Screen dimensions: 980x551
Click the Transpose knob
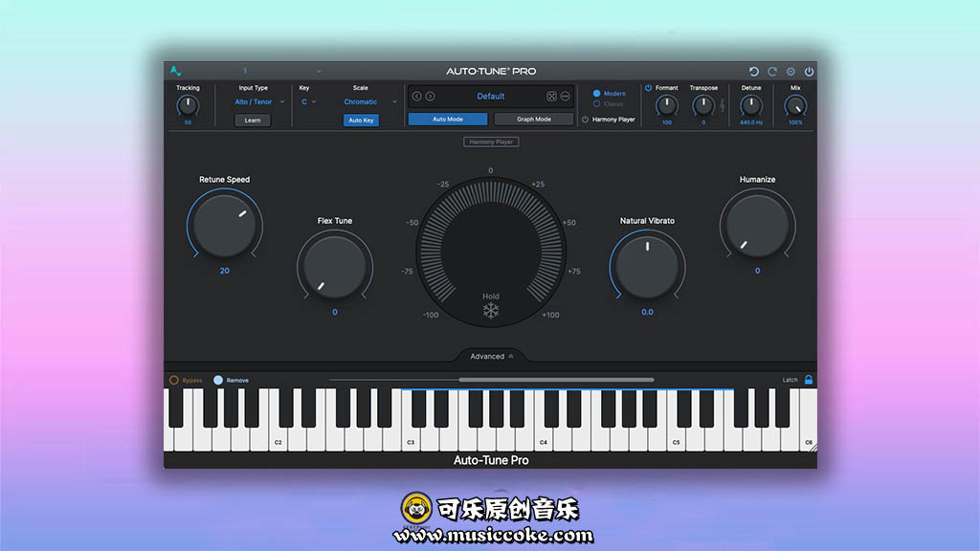click(703, 105)
